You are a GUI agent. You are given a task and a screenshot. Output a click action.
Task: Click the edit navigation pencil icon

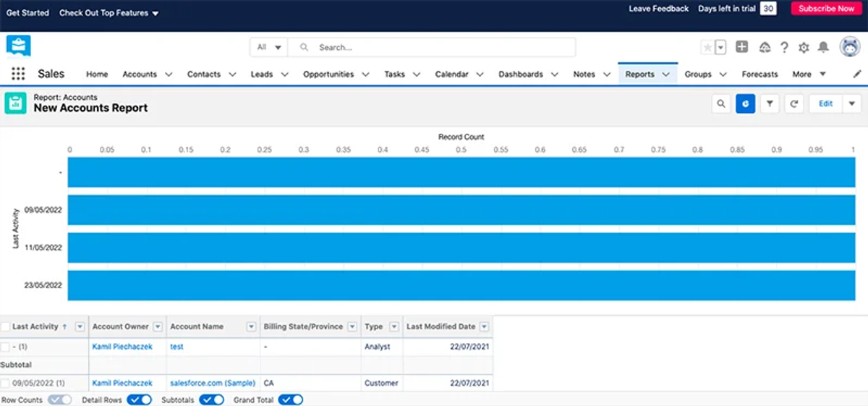point(857,74)
